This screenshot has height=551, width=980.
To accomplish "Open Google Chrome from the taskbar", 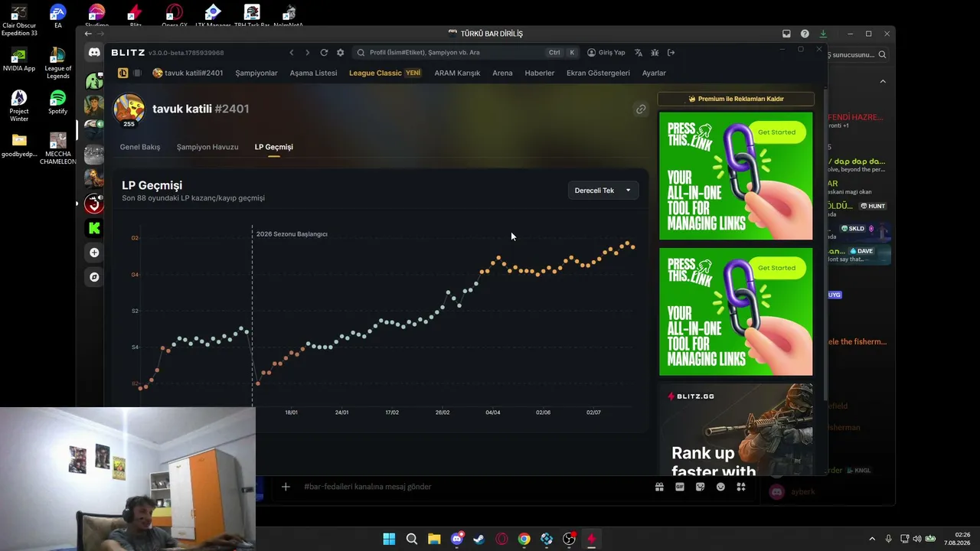I will [x=524, y=539].
